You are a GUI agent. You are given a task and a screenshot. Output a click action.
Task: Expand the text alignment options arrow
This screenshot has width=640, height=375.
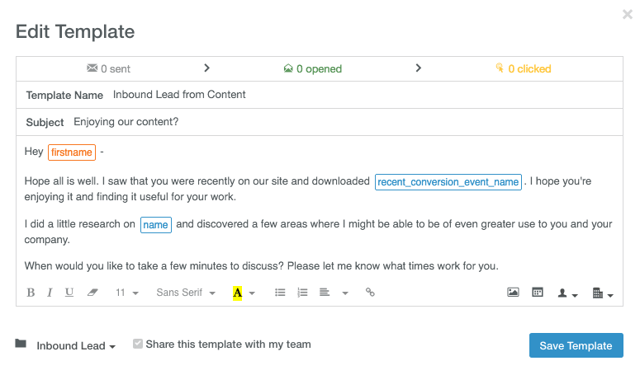tap(345, 293)
